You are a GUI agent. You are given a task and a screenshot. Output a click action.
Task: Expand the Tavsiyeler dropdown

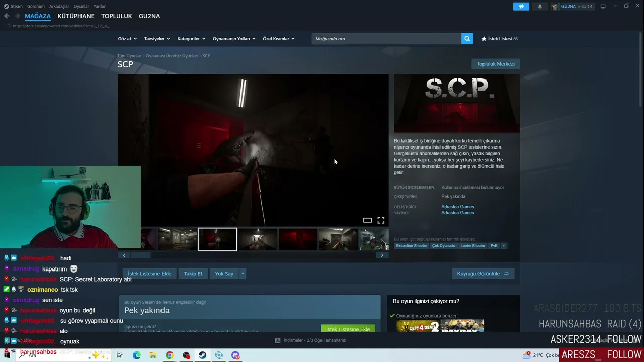[157, 39]
